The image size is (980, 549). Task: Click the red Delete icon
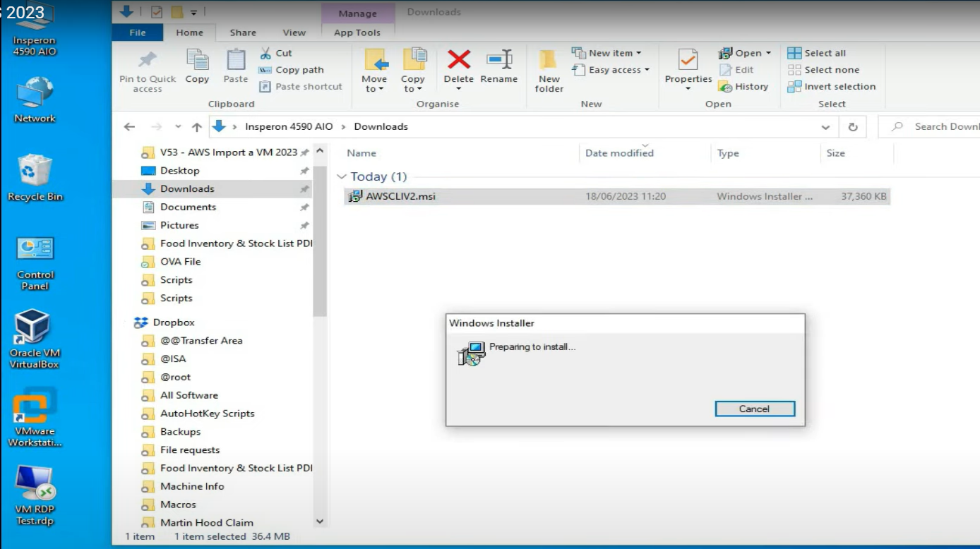[x=459, y=59]
